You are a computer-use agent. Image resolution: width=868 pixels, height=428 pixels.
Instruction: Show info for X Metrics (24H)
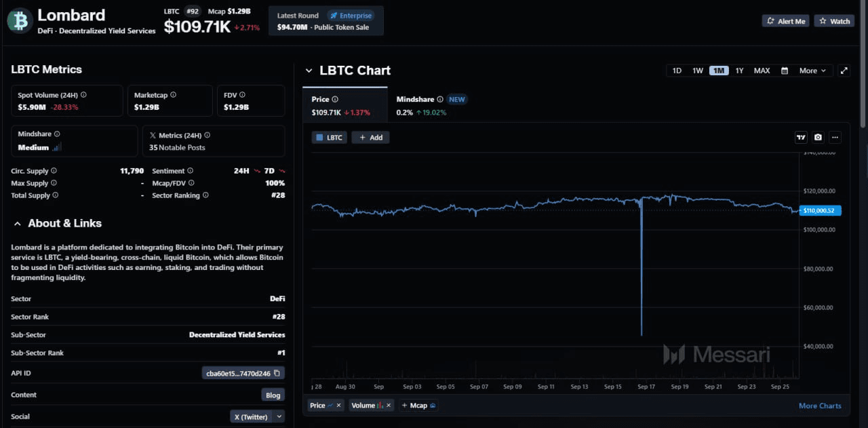click(x=207, y=135)
